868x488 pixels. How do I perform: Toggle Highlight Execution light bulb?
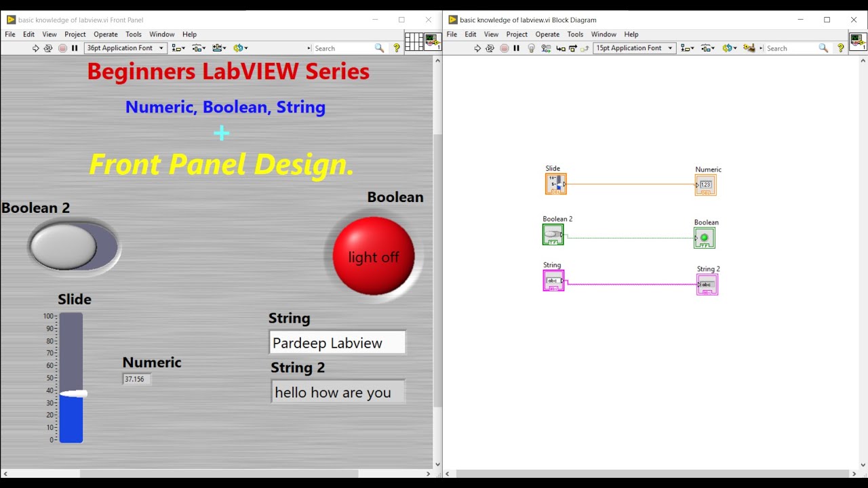click(x=531, y=48)
